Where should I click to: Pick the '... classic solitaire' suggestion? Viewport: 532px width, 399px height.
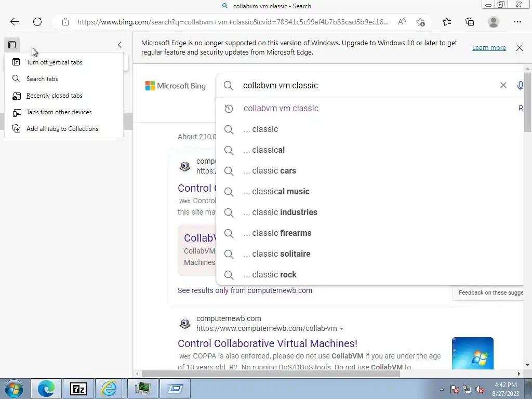370,254
